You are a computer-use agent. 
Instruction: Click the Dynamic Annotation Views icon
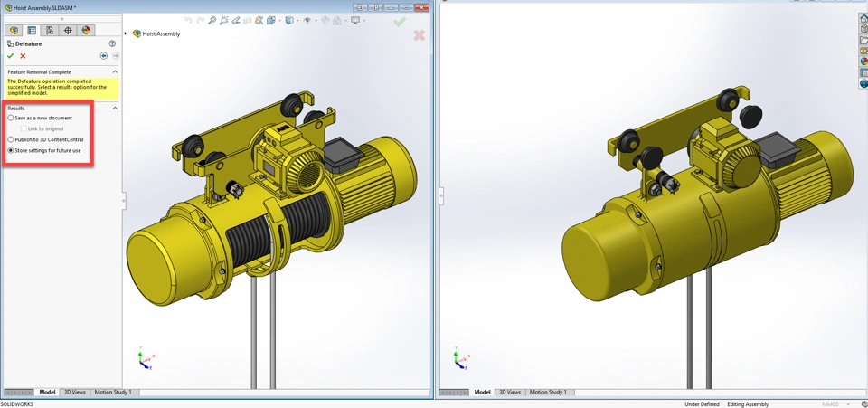tap(259, 21)
